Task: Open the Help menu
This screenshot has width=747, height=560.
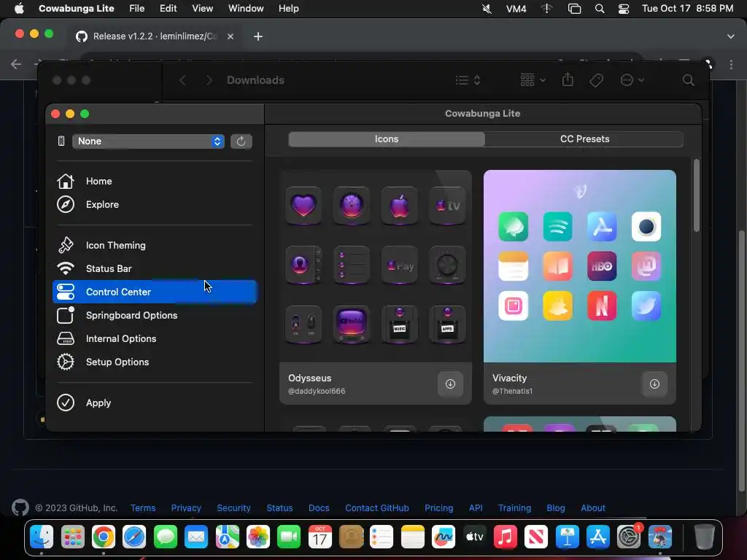Action: pyautogui.click(x=289, y=9)
